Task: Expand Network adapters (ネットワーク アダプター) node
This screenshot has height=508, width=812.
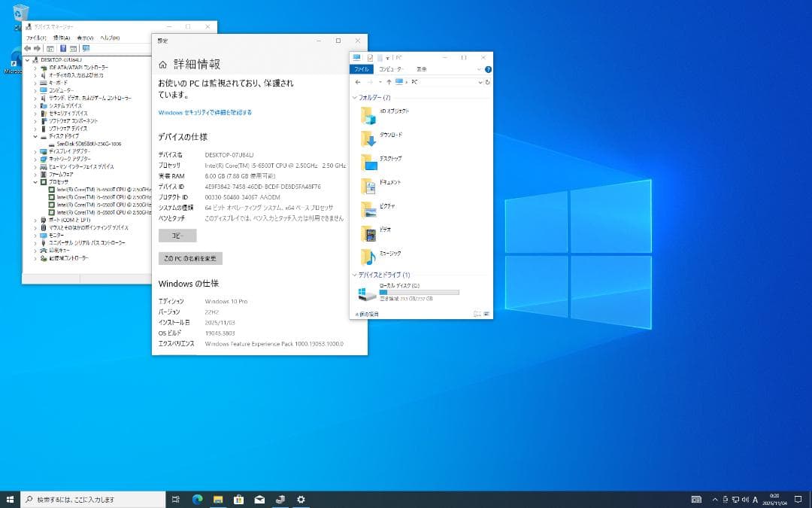Action: [35, 159]
